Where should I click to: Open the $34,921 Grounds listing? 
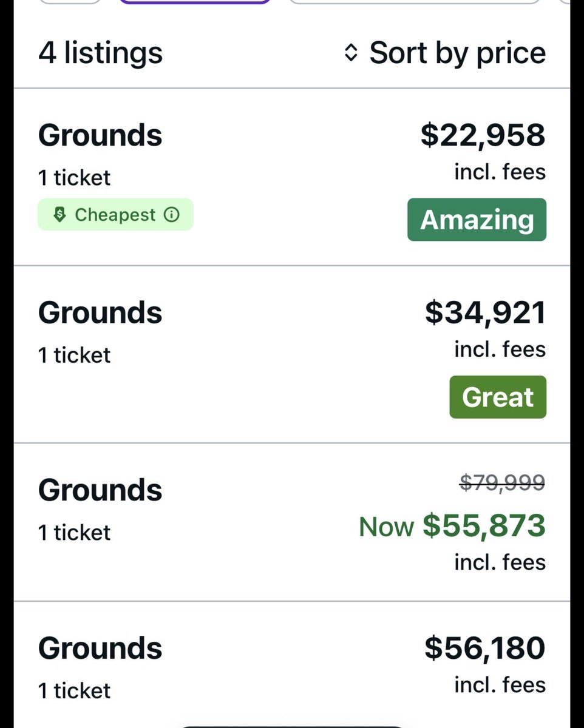coord(292,354)
